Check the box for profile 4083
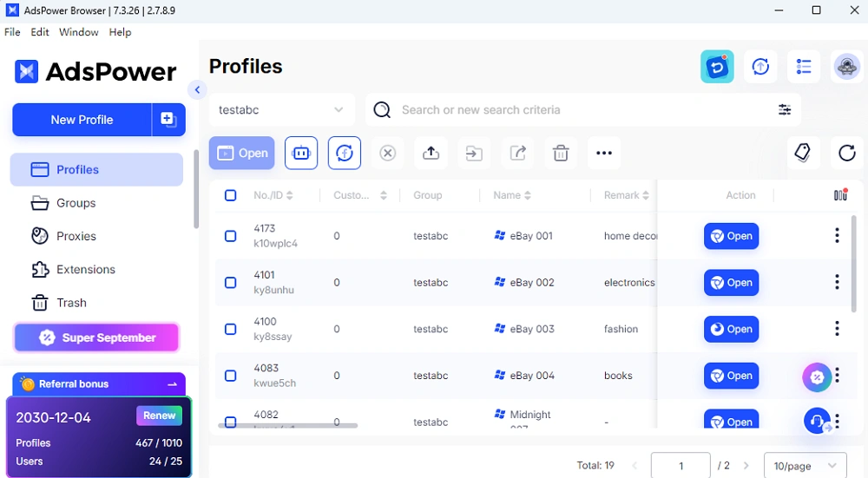The width and height of the screenshot is (868, 478). [230, 375]
